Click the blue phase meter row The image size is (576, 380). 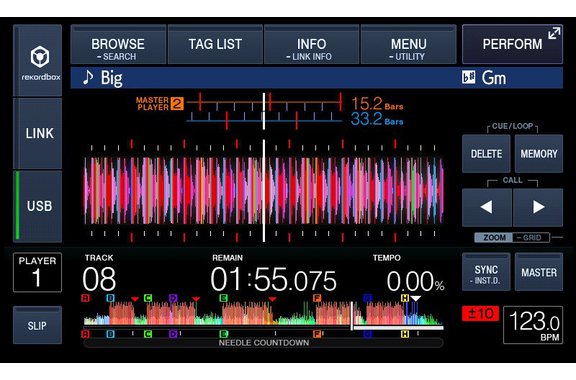click(264, 120)
